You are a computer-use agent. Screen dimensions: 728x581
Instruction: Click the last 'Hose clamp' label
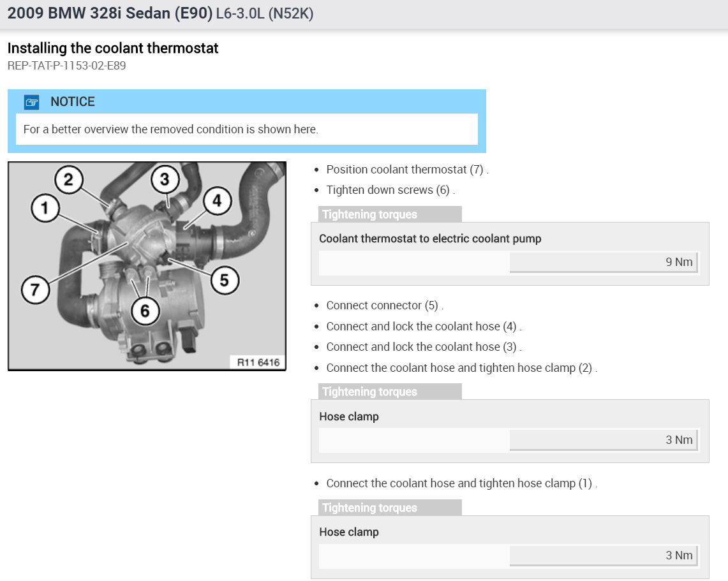[348, 532]
